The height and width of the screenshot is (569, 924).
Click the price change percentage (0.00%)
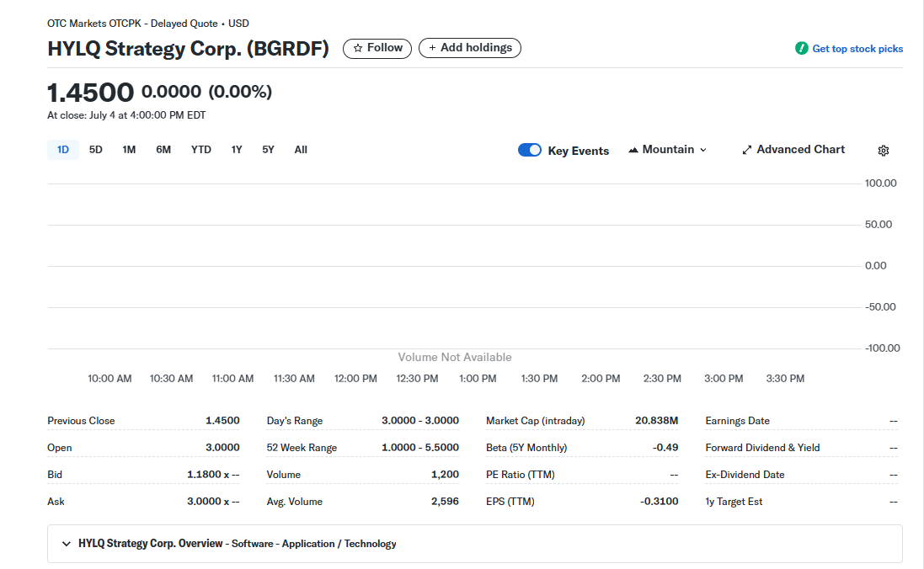click(x=240, y=92)
